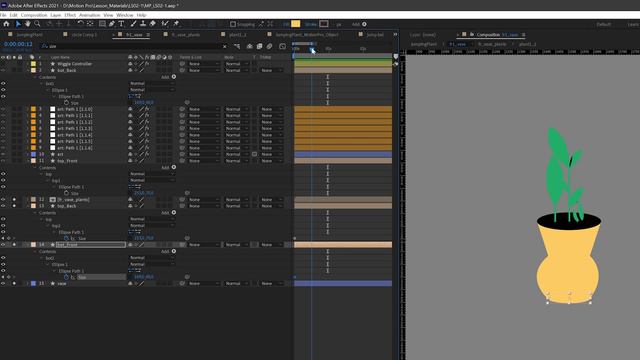Open parent dropdown for Wiggle Controller

click(203, 64)
